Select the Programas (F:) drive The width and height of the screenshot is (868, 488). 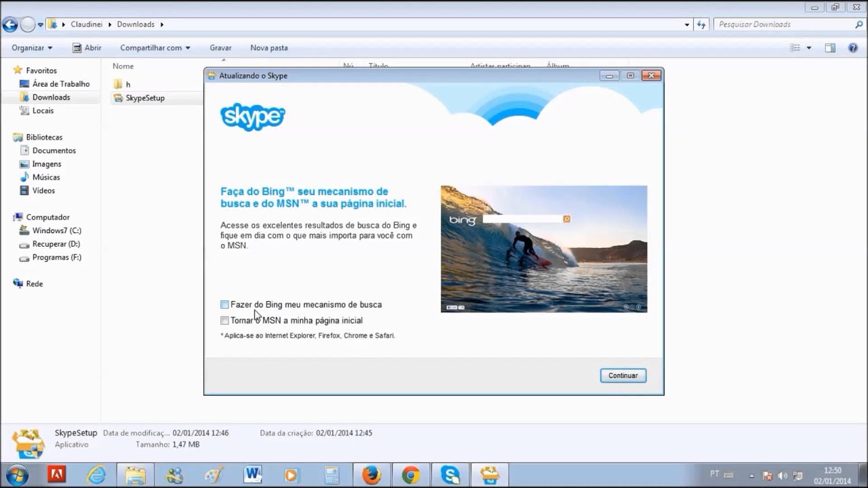[56, 258]
